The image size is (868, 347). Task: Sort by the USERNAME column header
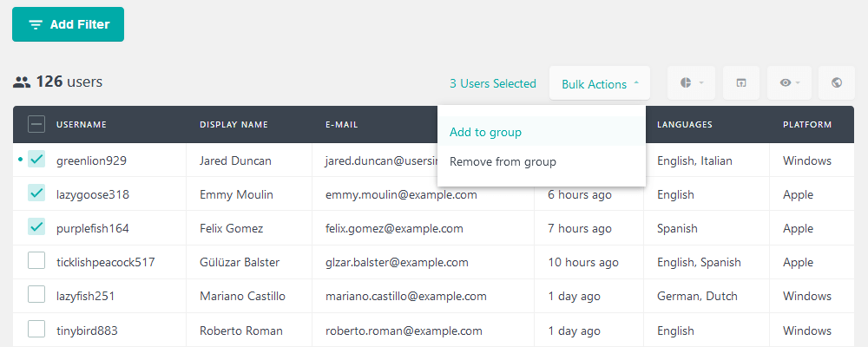[x=82, y=125]
